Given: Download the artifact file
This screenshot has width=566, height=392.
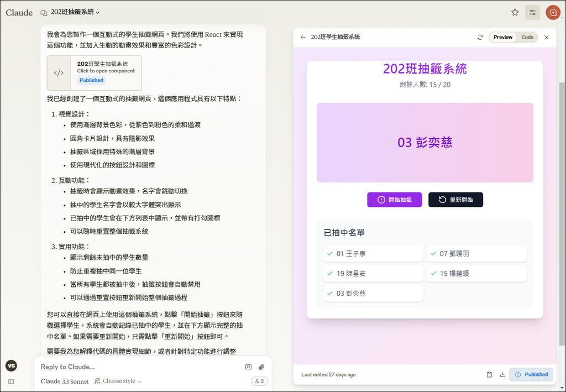Looking at the screenshot, I should tap(502, 375).
